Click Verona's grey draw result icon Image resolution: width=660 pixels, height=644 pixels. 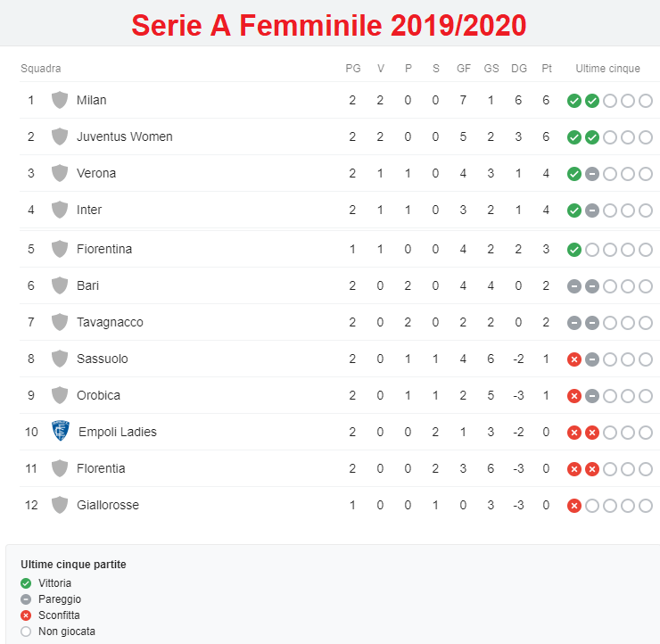click(x=591, y=174)
